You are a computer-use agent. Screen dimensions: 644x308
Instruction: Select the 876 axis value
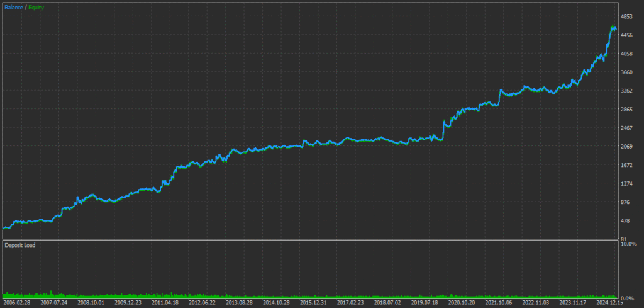(625, 202)
